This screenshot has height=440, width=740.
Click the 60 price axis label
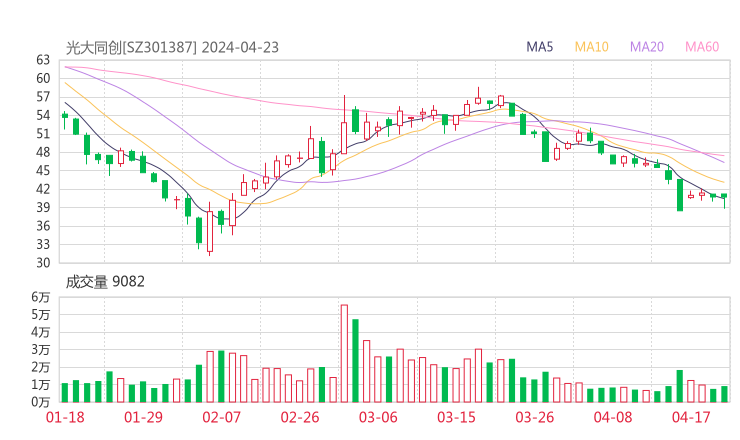(43, 78)
